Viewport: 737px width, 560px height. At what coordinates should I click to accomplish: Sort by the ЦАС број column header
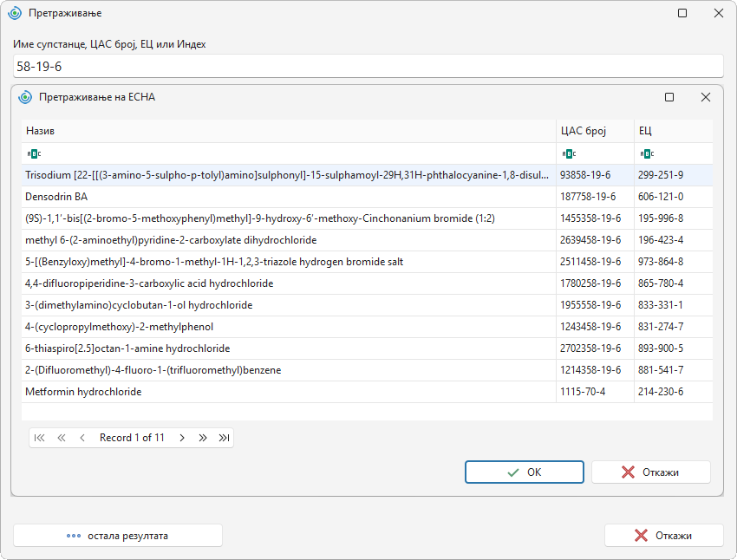point(595,131)
